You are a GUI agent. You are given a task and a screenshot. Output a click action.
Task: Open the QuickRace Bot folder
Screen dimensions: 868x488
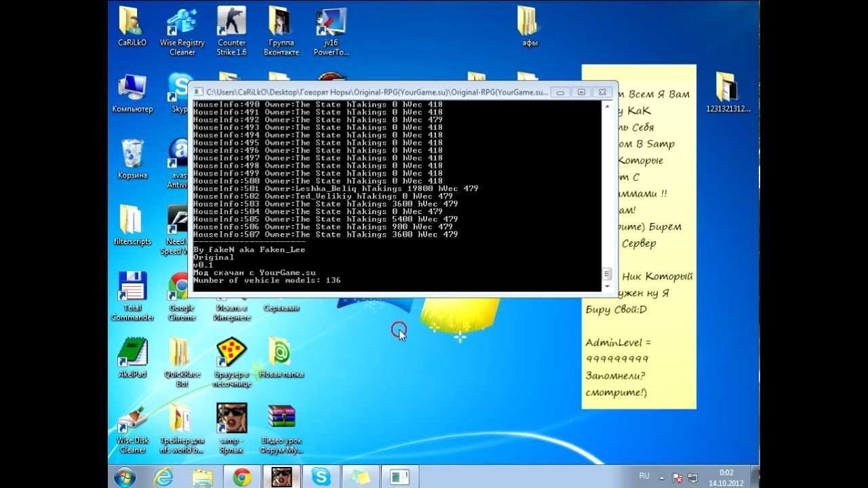pos(182,363)
